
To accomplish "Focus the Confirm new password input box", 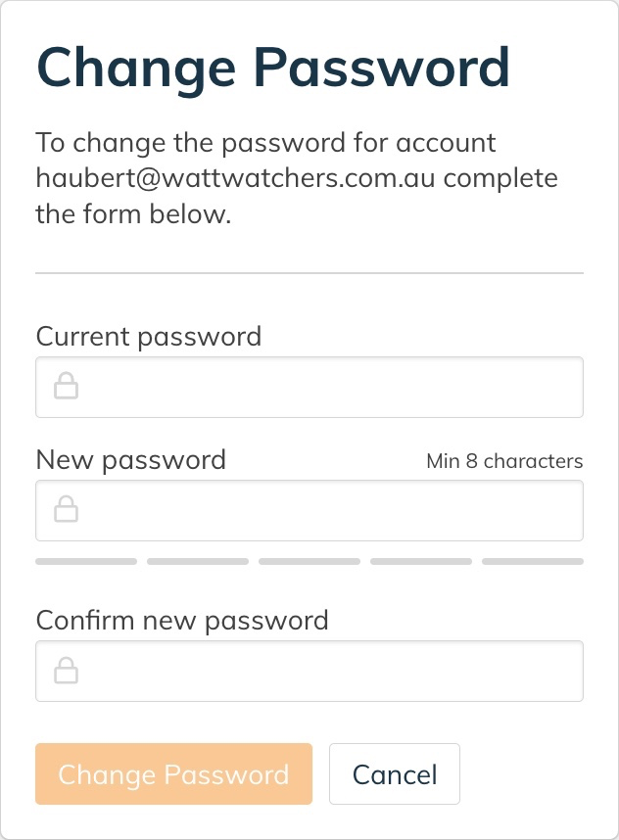I will tap(309, 672).
